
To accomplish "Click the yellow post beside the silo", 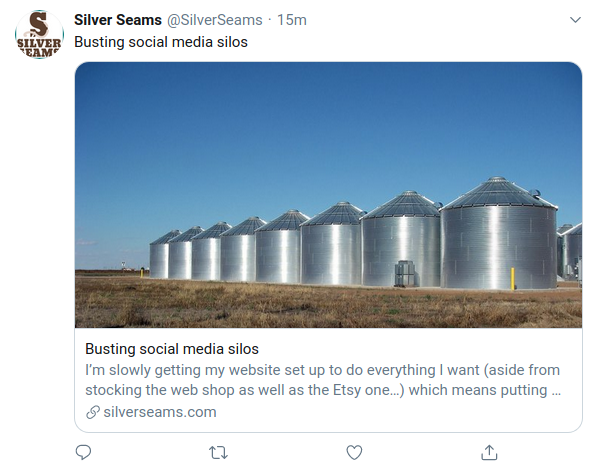I will 513,279.
